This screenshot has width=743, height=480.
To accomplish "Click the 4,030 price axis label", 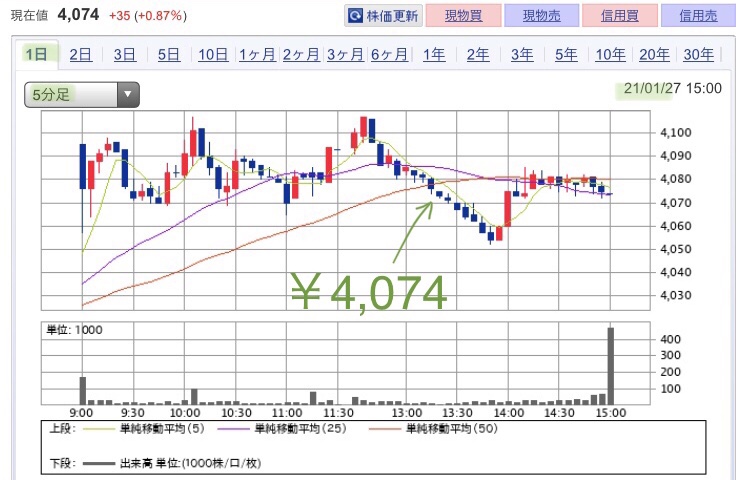I will click(x=676, y=295).
